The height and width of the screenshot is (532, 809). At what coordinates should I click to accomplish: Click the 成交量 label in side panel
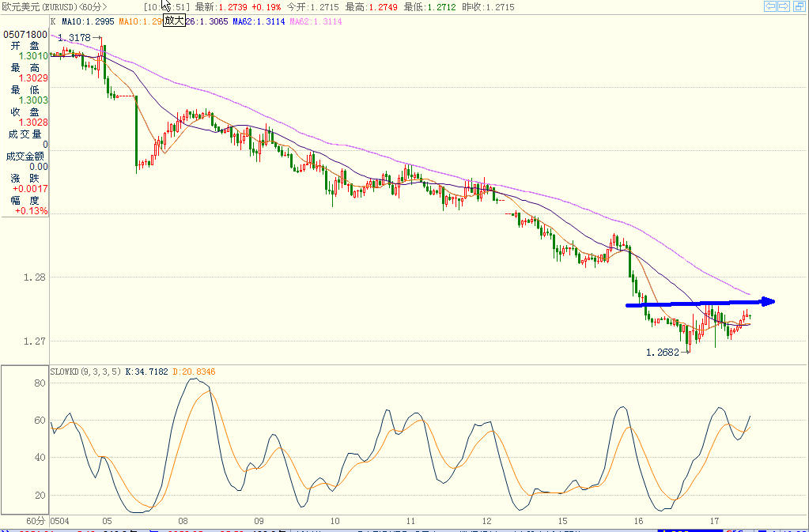tap(25, 134)
